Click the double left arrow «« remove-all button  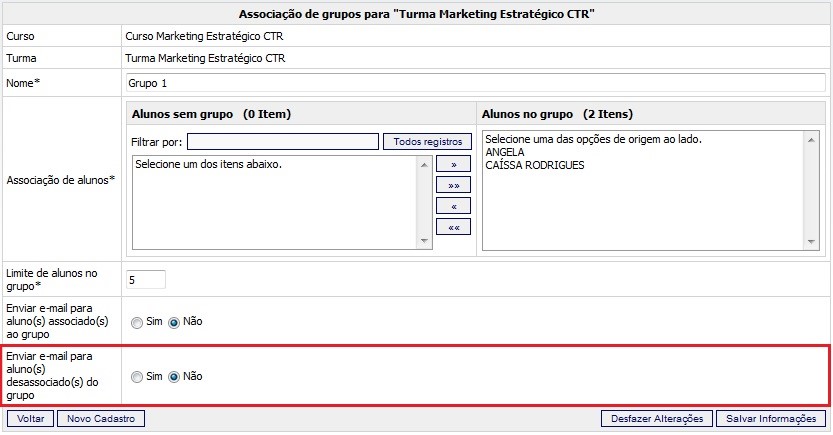tap(454, 227)
